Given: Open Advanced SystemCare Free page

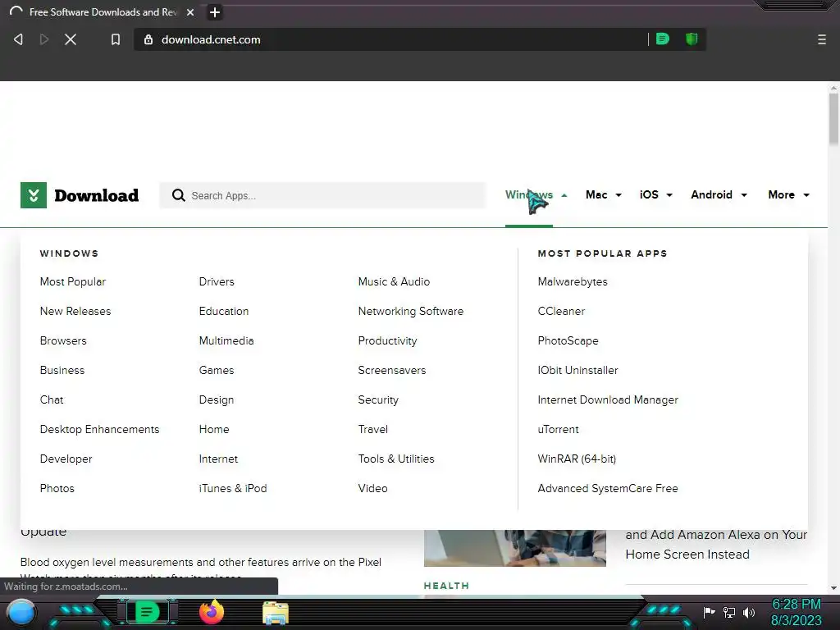Looking at the screenshot, I should (608, 489).
